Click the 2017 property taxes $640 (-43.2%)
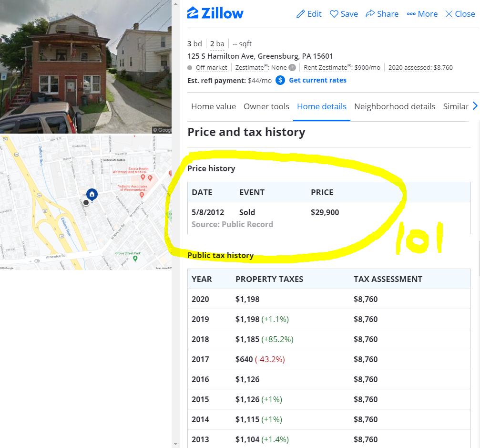Viewport: 480px width, 448px height. 260,359
